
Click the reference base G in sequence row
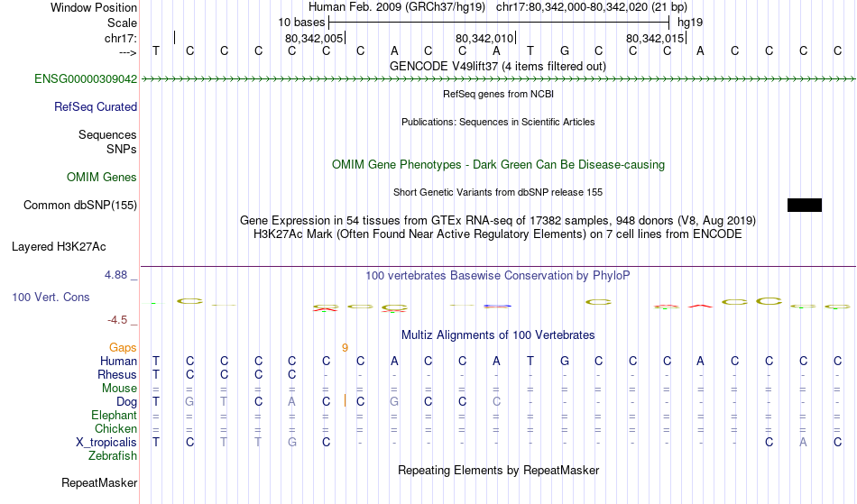pos(565,51)
